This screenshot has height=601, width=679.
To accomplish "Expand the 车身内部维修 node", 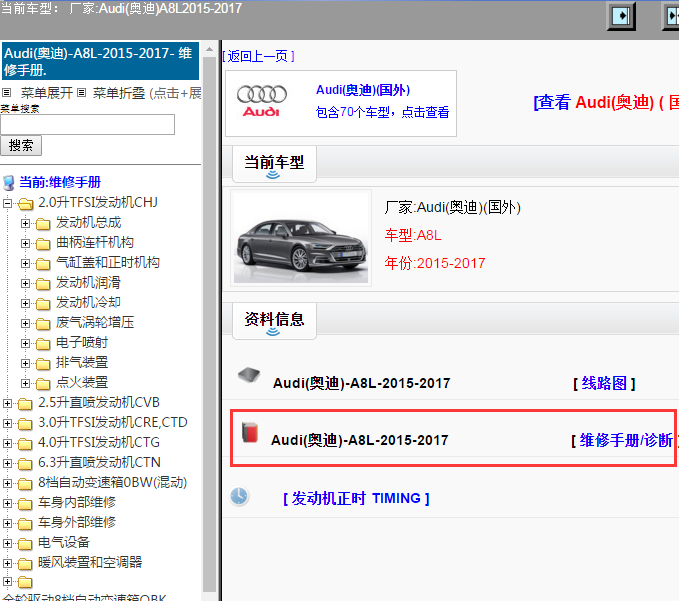I will click(x=7, y=503).
